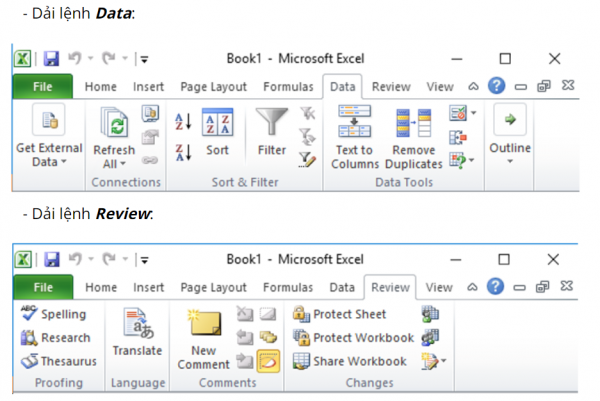600x401 pixels.
Task: Click Refresh All icon in Connections
Action: (x=114, y=123)
